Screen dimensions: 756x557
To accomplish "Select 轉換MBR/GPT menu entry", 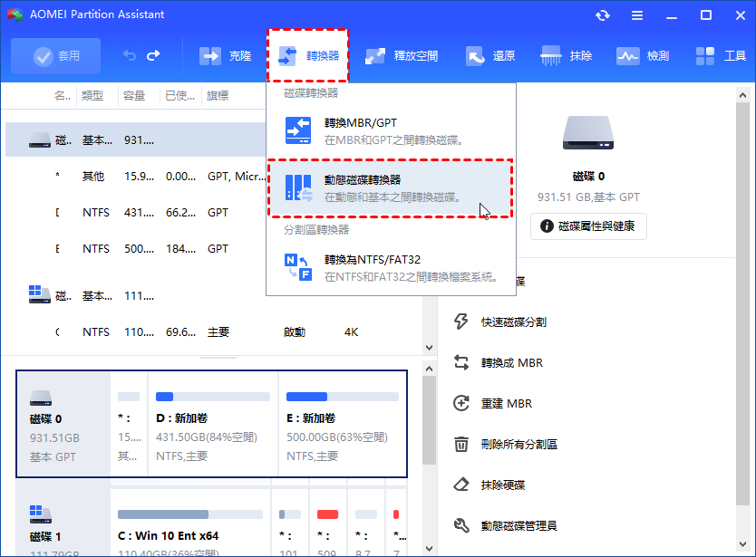I will tap(391, 131).
